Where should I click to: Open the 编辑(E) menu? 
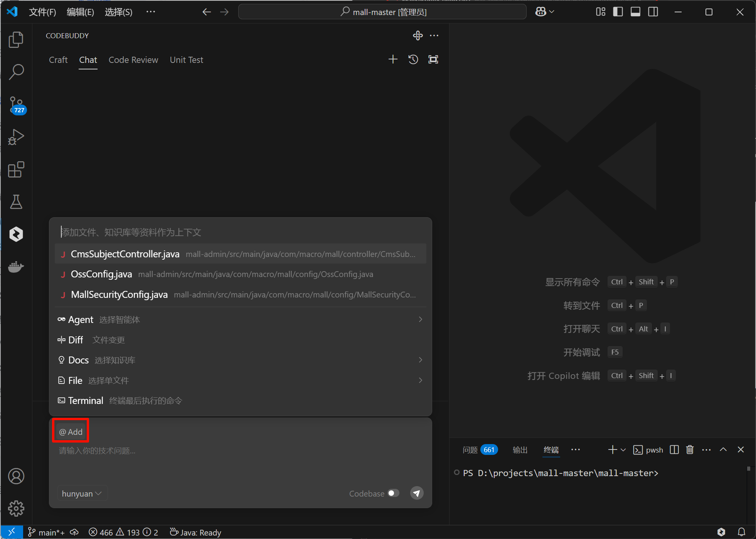tap(80, 12)
